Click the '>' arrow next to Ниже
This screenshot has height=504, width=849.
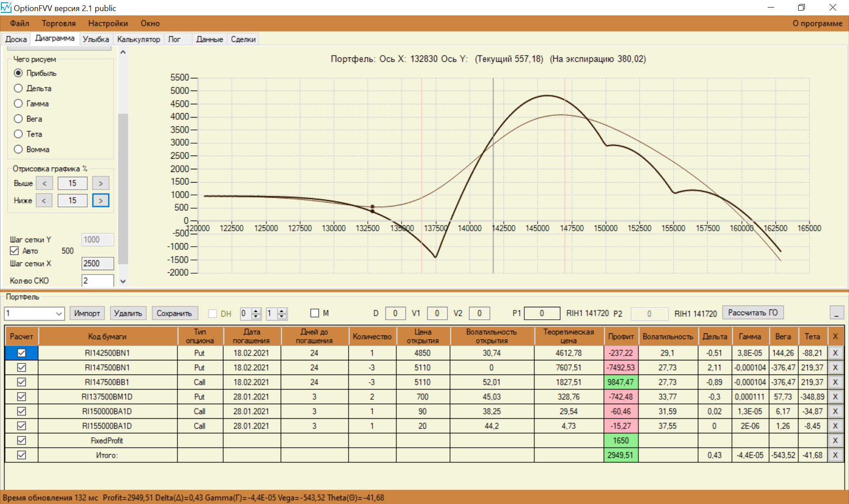pyautogui.click(x=100, y=200)
